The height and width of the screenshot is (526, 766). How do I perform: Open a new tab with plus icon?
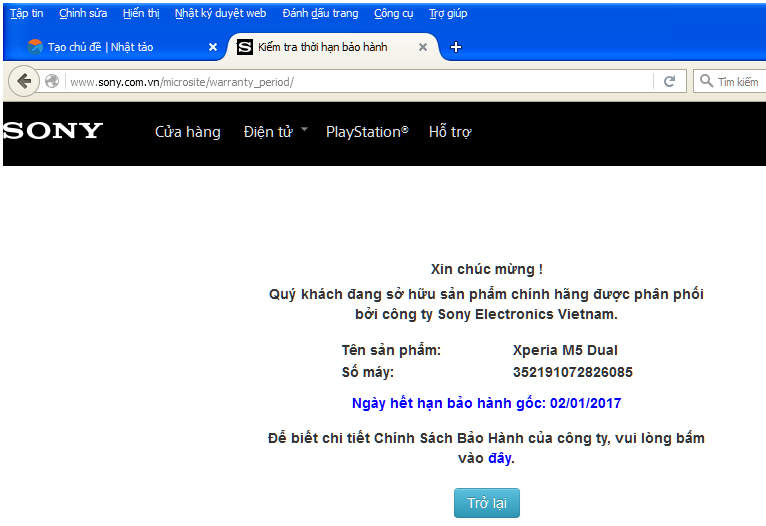point(456,47)
